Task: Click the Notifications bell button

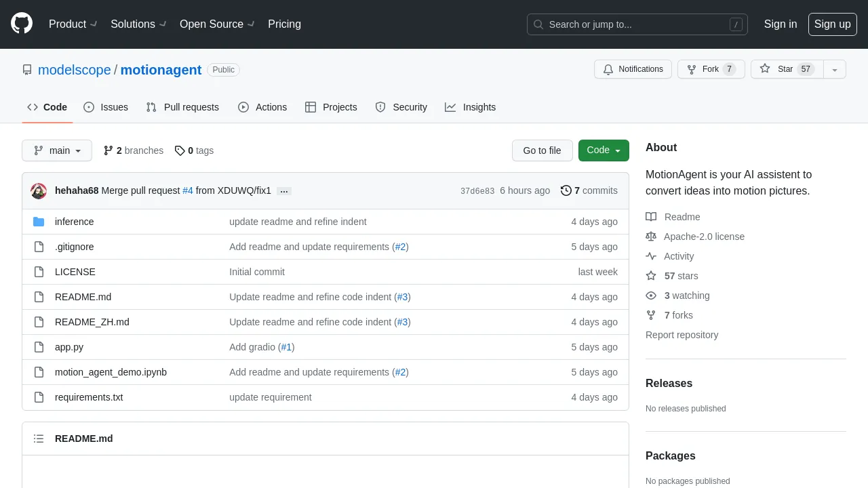Action: 633,69
